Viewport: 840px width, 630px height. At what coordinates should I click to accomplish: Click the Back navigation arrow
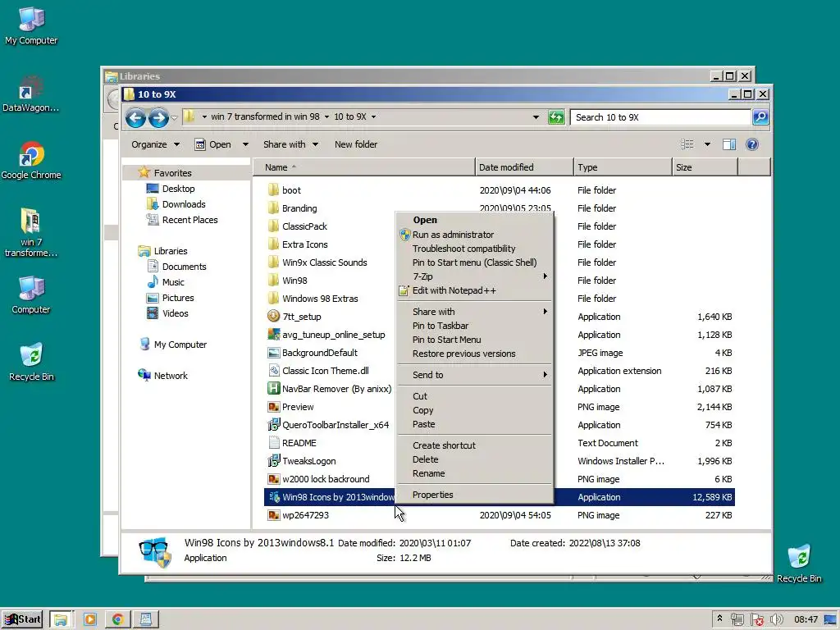pos(135,117)
